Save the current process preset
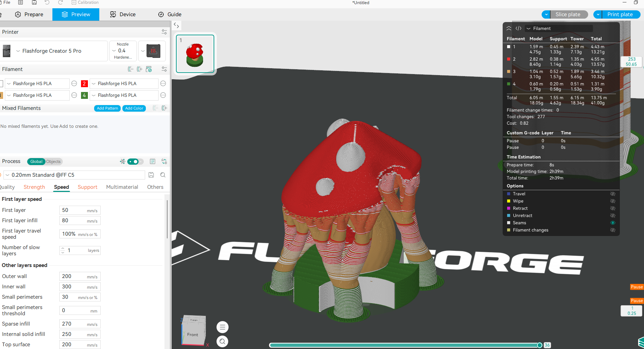644x349 pixels. tap(151, 175)
